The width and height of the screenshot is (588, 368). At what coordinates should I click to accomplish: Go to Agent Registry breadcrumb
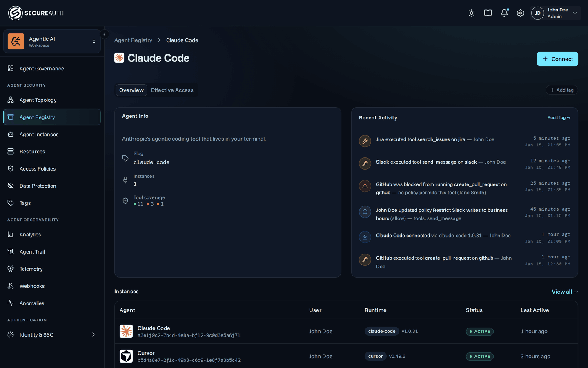pyautogui.click(x=133, y=40)
